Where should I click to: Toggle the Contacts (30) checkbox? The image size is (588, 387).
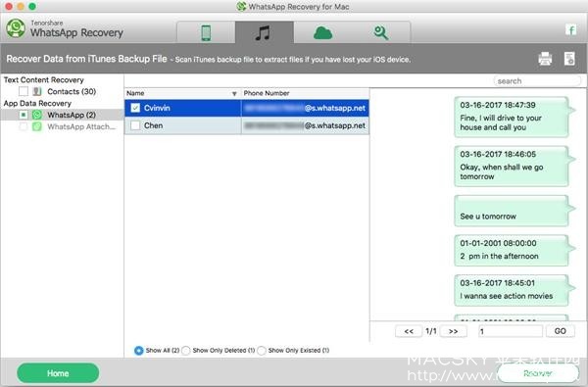pyautogui.click(x=24, y=91)
